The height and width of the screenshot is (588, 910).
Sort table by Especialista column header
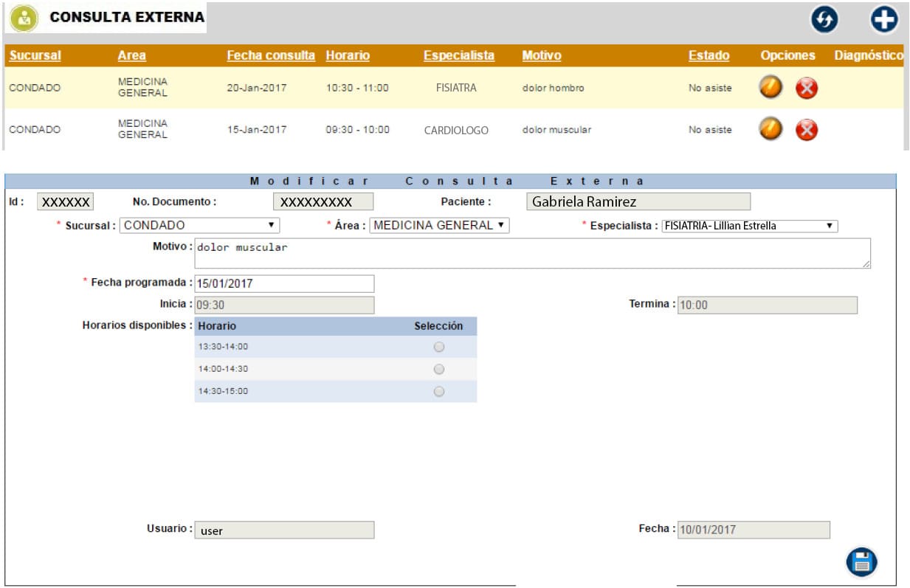(x=459, y=55)
